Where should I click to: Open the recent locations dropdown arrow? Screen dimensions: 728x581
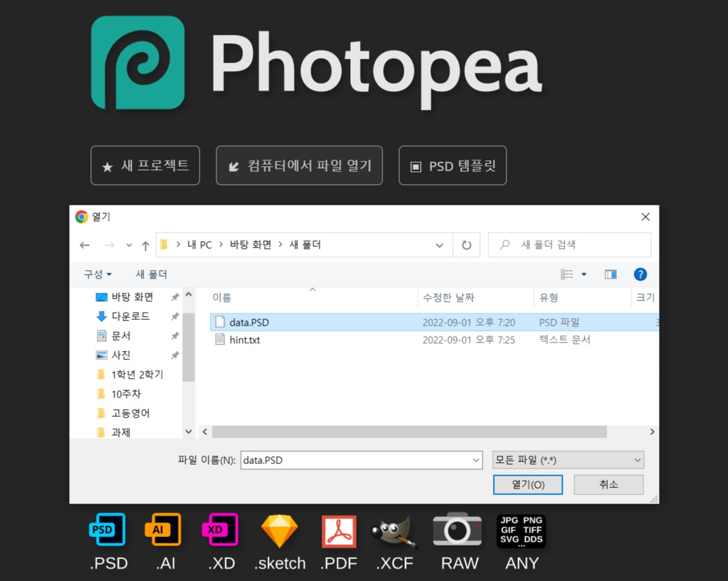pyautogui.click(x=129, y=245)
